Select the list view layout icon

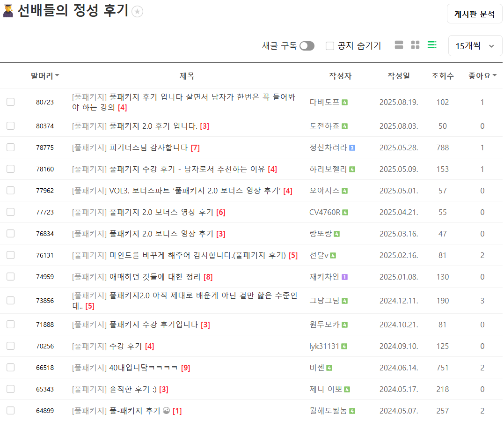coord(431,45)
